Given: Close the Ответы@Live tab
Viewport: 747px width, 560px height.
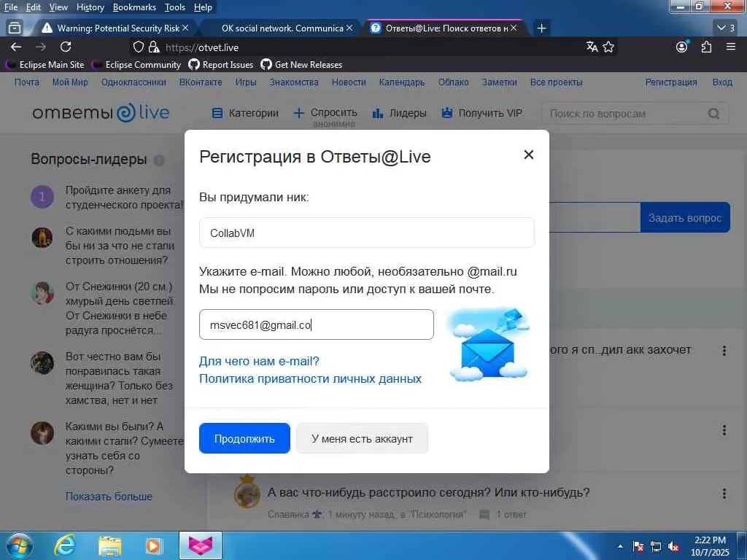Looking at the screenshot, I should 514,28.
